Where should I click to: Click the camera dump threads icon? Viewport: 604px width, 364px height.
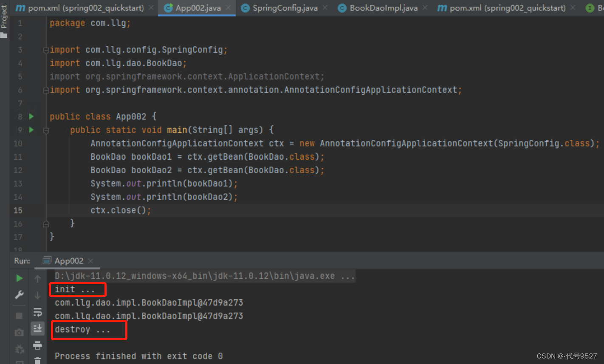click(x=19, y=333)
